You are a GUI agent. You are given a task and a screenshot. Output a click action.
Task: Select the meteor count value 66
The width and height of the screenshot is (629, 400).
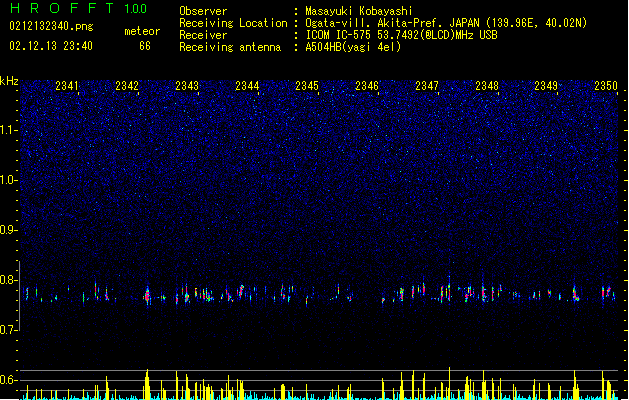click(x=145, y=46)
